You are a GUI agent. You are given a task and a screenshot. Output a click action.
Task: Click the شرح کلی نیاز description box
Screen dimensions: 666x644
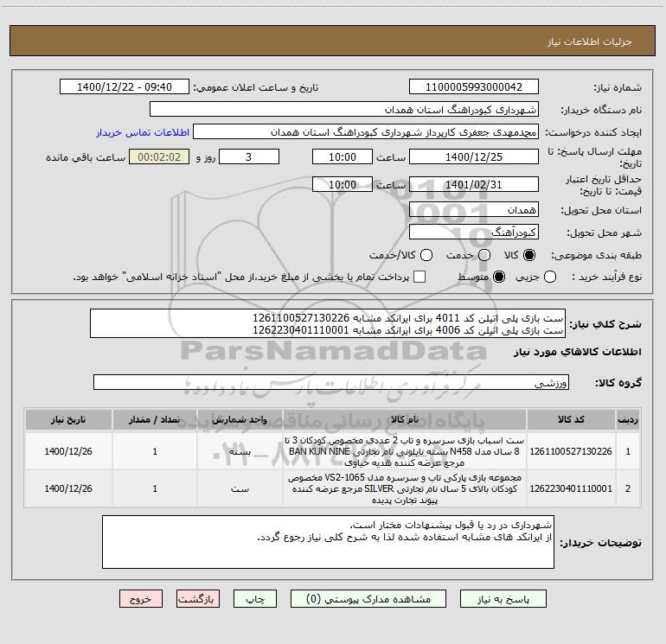coord(328,323)
